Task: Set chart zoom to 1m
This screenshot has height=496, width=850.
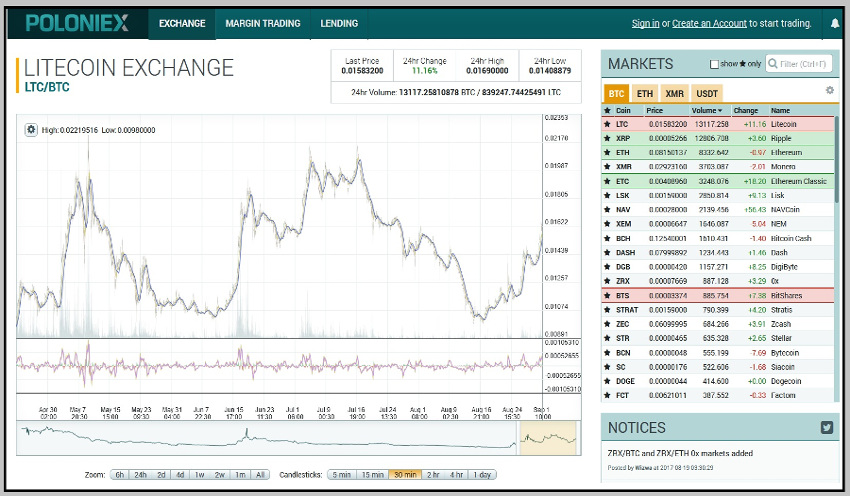Action: coord(240,474)
